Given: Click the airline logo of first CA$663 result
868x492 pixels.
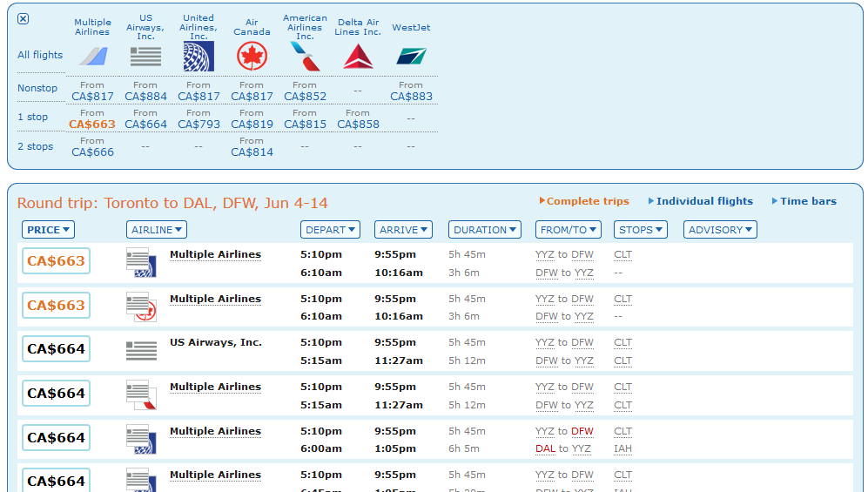Looking at the screenshot, I should click(141, 262).
